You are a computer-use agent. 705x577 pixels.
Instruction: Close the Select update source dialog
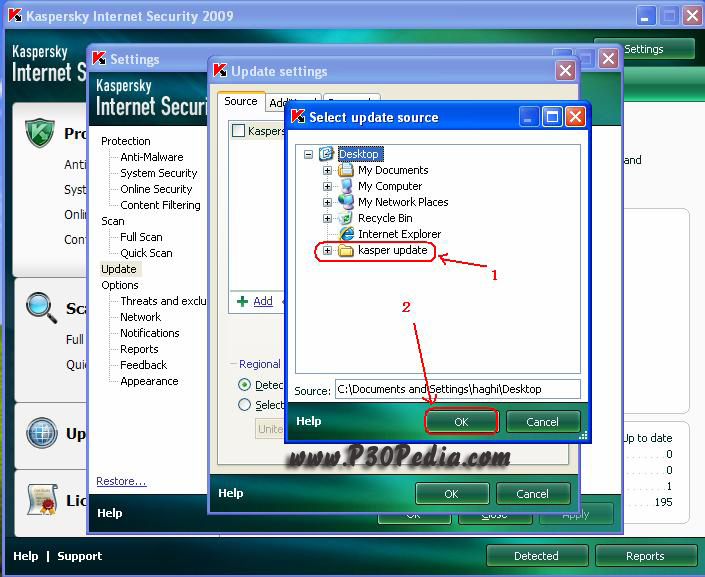pyautogui.click(x=576, y=117)
